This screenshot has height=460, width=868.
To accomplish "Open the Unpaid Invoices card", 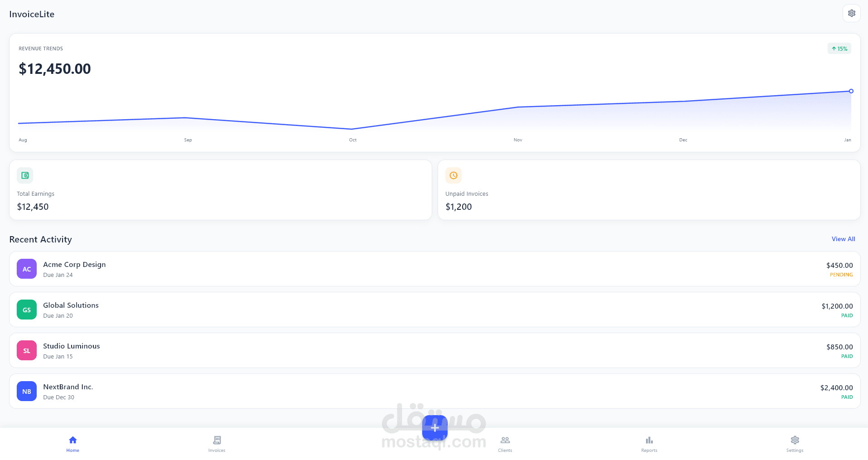I will [x=649, y=190].
